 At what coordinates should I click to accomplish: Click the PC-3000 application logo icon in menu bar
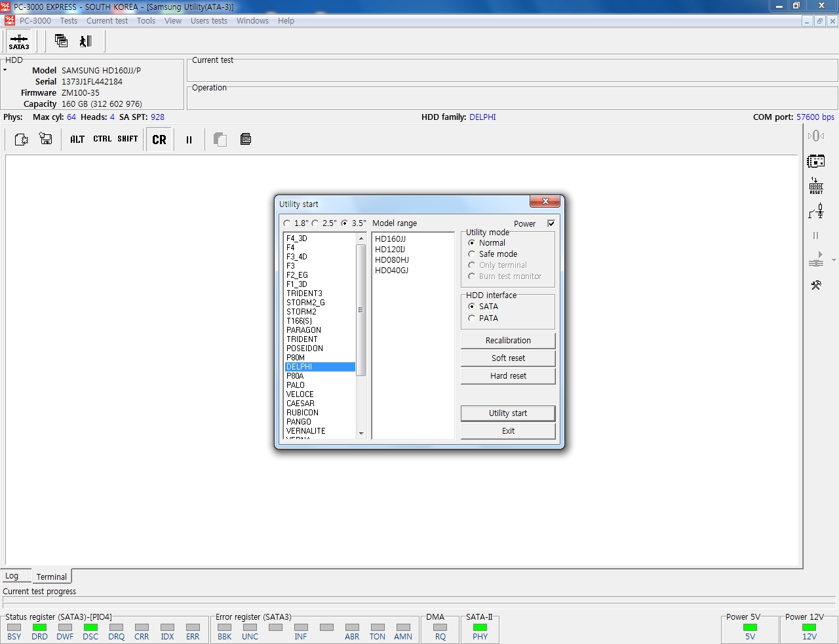pyautogui.click(x=9, y=20)
